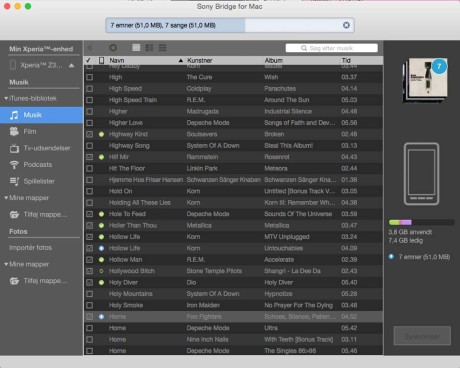This screenshot has width=460, height=368.
Task: Collapse Mine mapper under Musik
Action: tap(6, 198)
